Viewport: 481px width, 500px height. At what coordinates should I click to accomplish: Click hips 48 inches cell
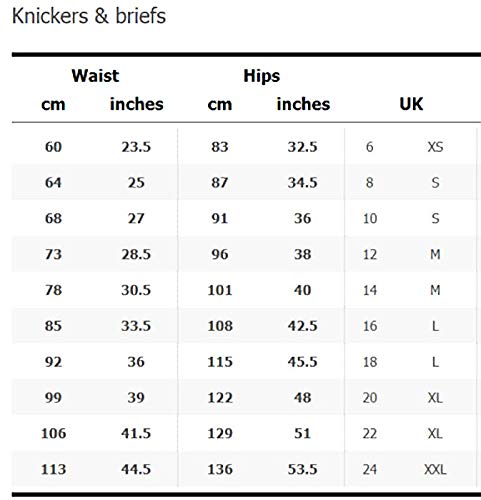pos(303,398)
